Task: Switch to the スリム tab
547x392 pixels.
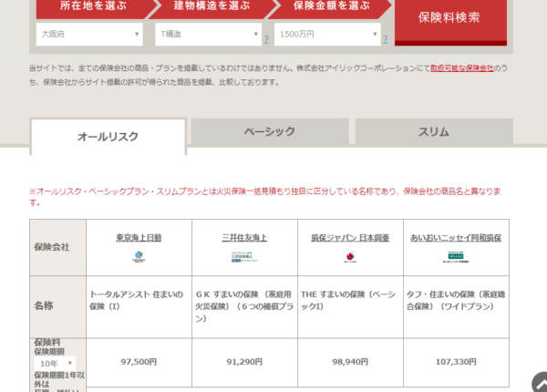Action: click(x=434, y=131)
